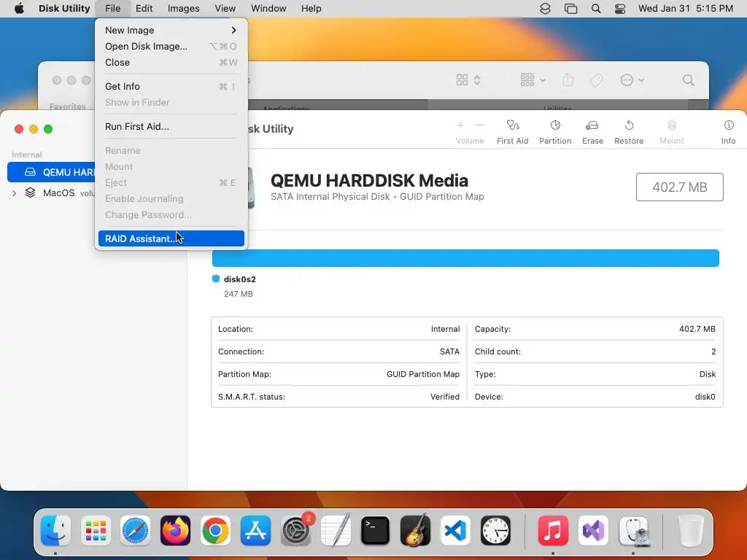Screen dimensions: 747x560
Task: Click the add Volume plus icon
Action: 460,125
